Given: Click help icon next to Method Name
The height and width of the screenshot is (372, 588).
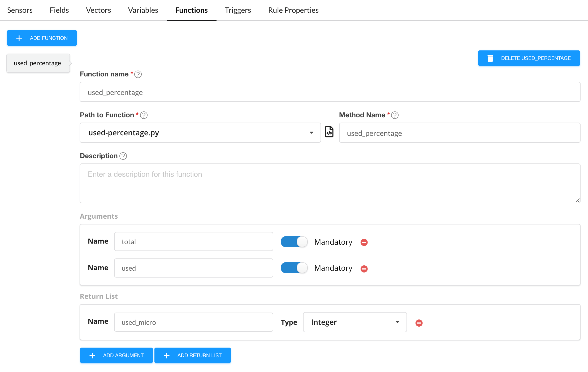Looking at the screenshot, I should click(x=395, y=115).
